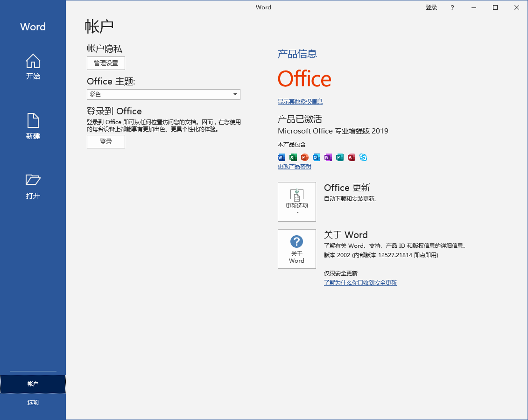The image size is (528, 420).
Task: Click the Open folder (打开) icon
Action: point(33,180)
